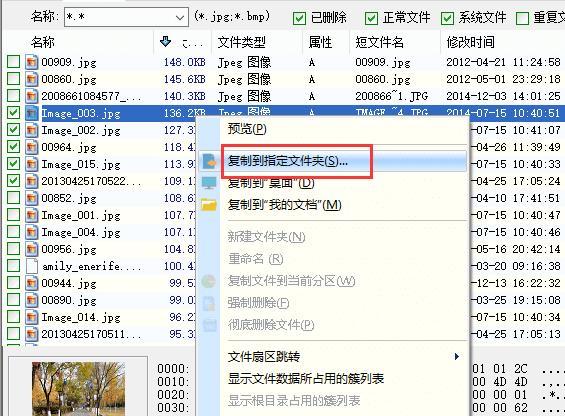Click the sort arrow icon in size column
Screen dimensions: 565x416
pyautogui.click(x=165, y=41)
